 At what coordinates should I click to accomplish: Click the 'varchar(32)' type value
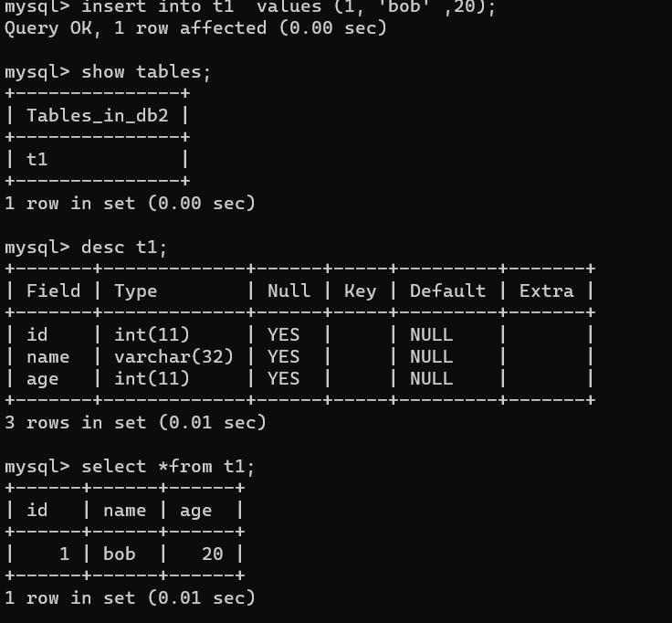173,356
